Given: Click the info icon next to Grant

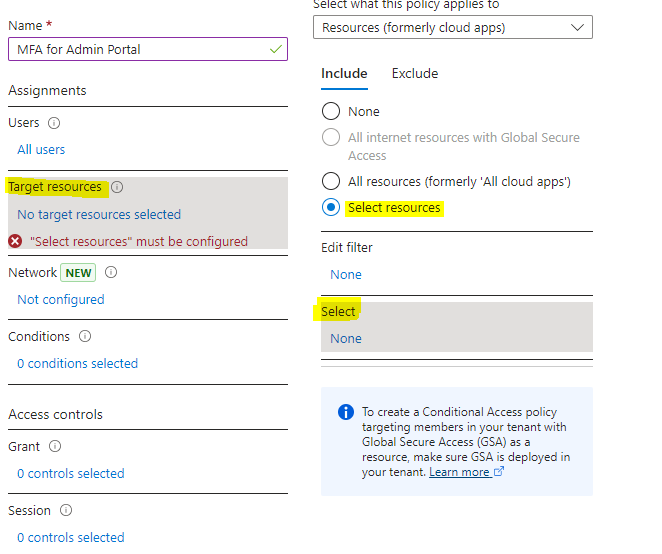Looking at the screenshot, I should pos(55,447).
